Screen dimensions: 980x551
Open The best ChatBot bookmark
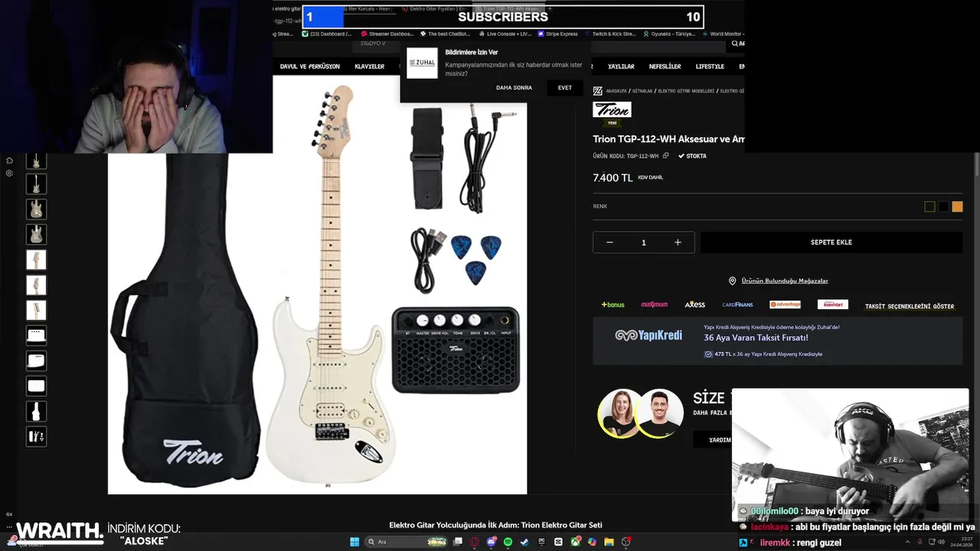(444, 34)
